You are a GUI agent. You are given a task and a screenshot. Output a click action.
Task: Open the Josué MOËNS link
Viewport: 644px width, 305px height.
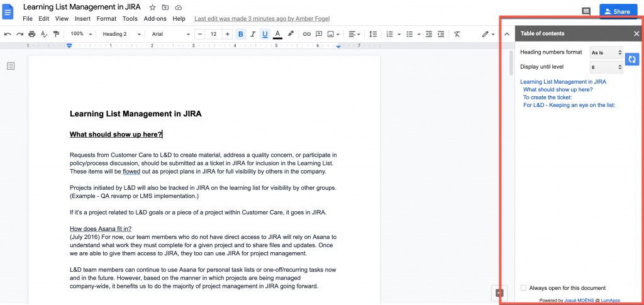tap(580, 301)
